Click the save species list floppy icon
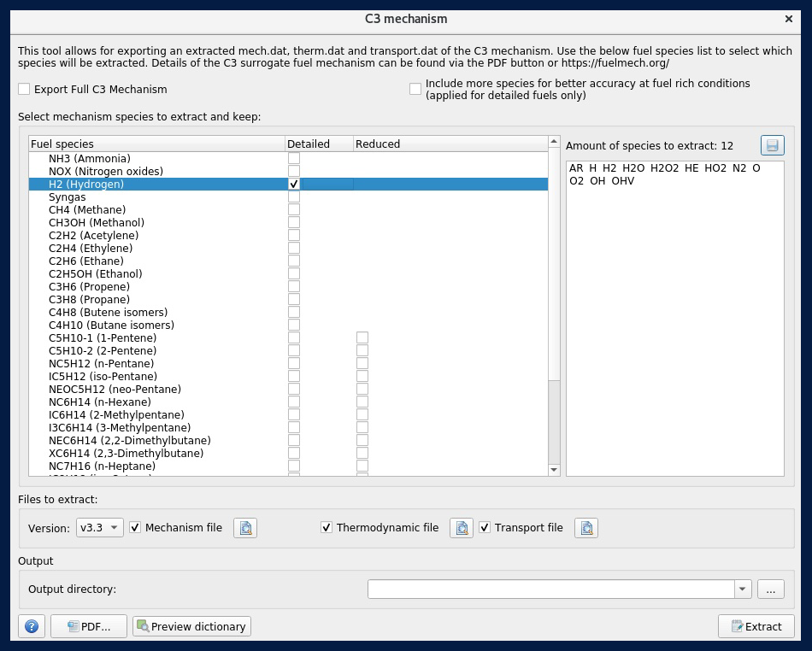The width and height of the screenshot is (812, 651). click(772, 145)
